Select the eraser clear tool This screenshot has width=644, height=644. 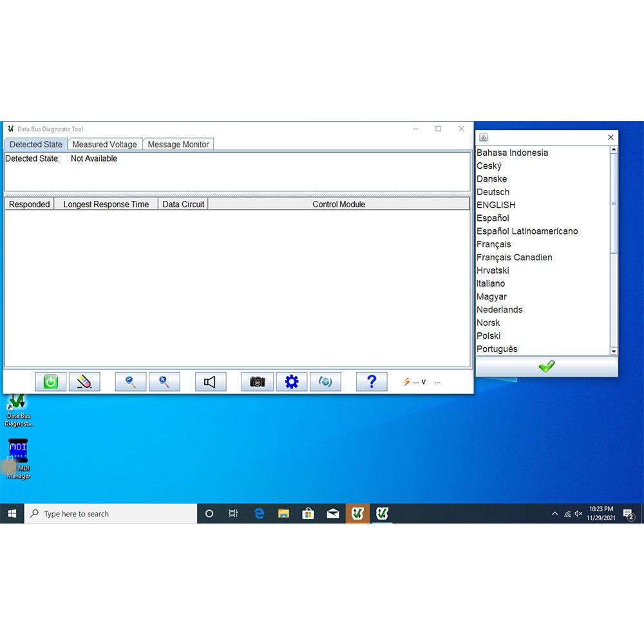coord(84,381)
